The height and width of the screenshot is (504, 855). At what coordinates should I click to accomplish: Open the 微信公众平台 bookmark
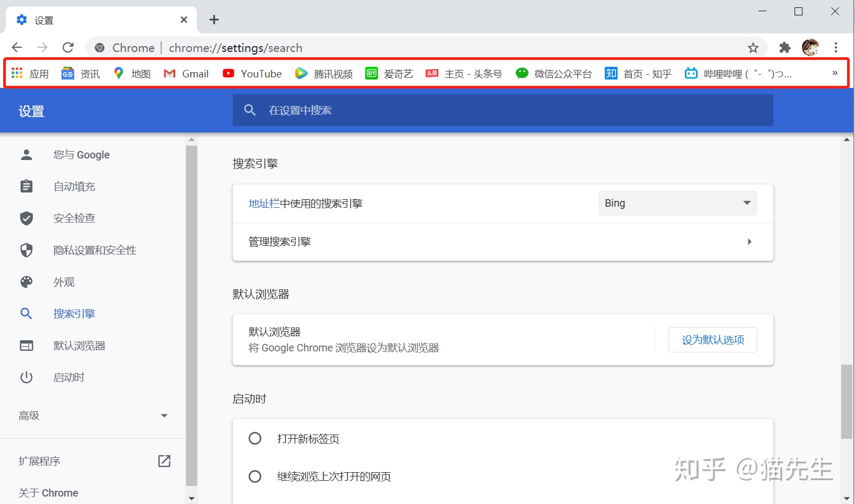[553, 74]
